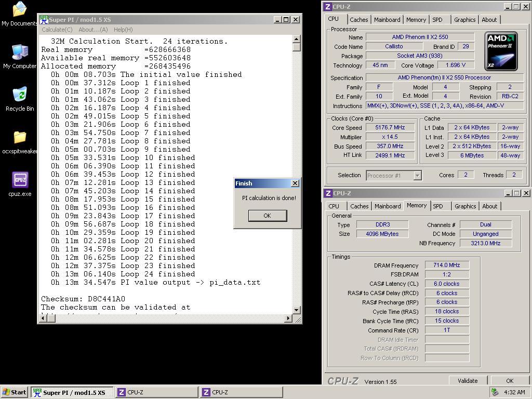Click the Code Name field Callisto
Screen dimensions: 532x399
tap(394, 46)
